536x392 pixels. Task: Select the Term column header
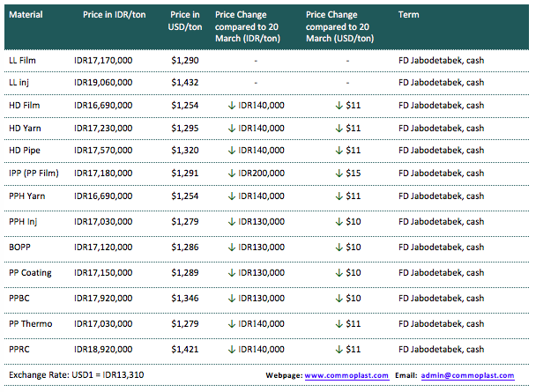click(x=408, y=16)
